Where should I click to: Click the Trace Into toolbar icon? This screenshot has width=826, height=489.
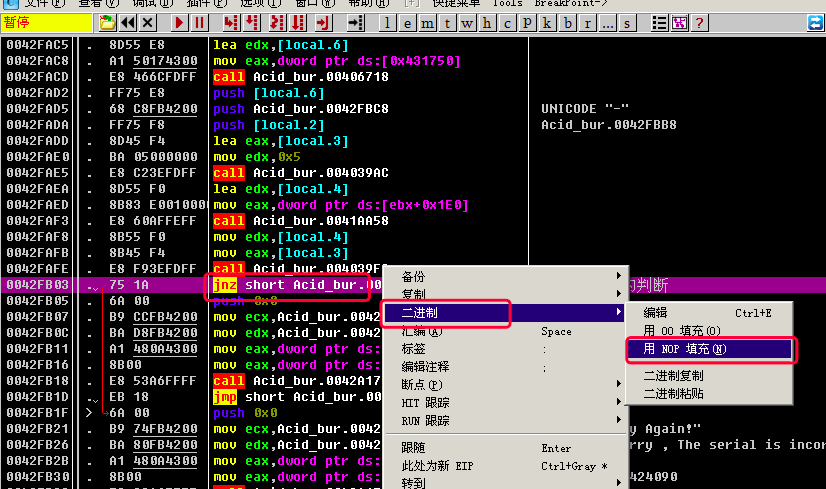(277, 23)
